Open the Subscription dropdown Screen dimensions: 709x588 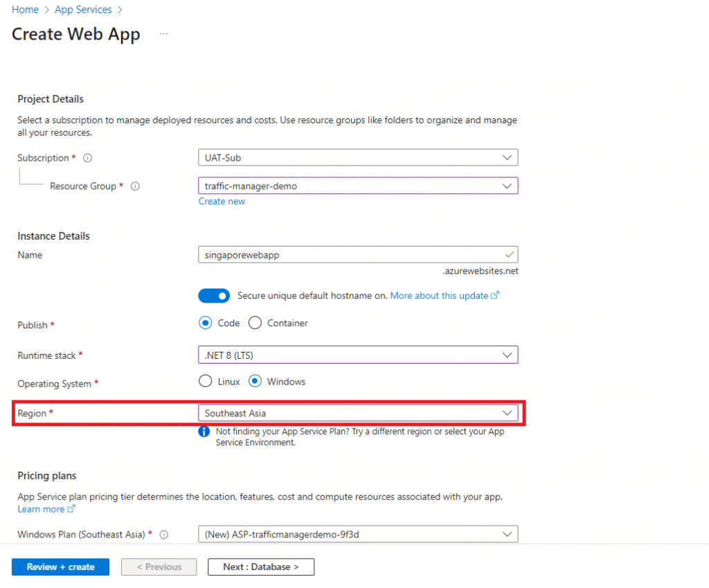tap(358, 158)
